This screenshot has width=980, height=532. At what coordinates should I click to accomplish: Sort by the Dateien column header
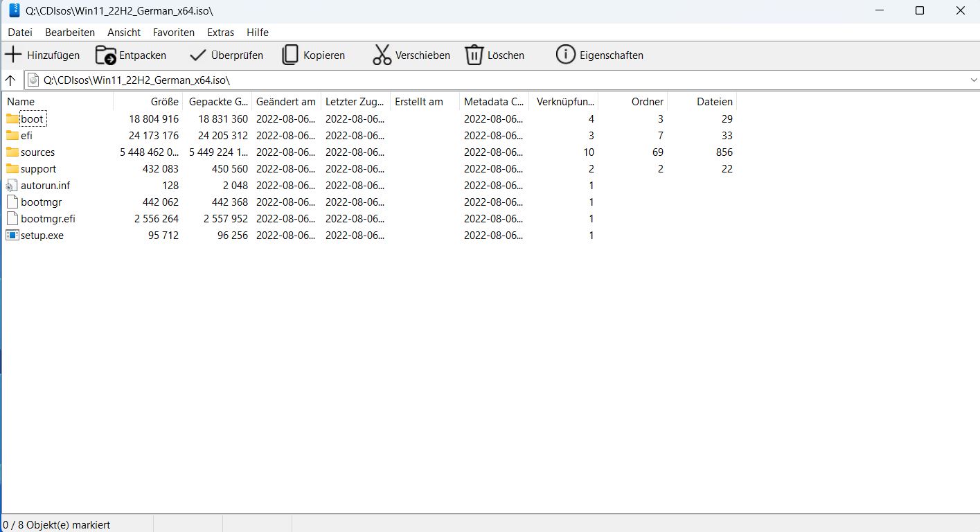(x=702, y=102)
